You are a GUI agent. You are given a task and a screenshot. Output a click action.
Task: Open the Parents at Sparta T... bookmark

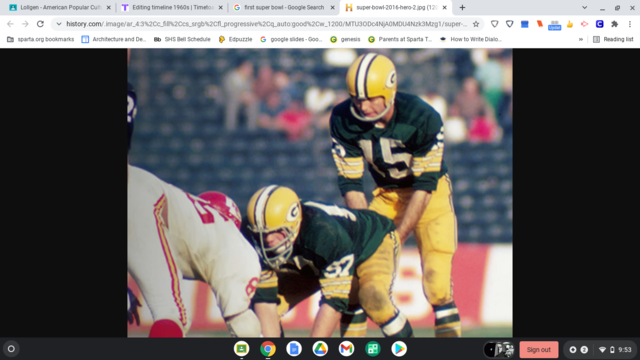400,39
